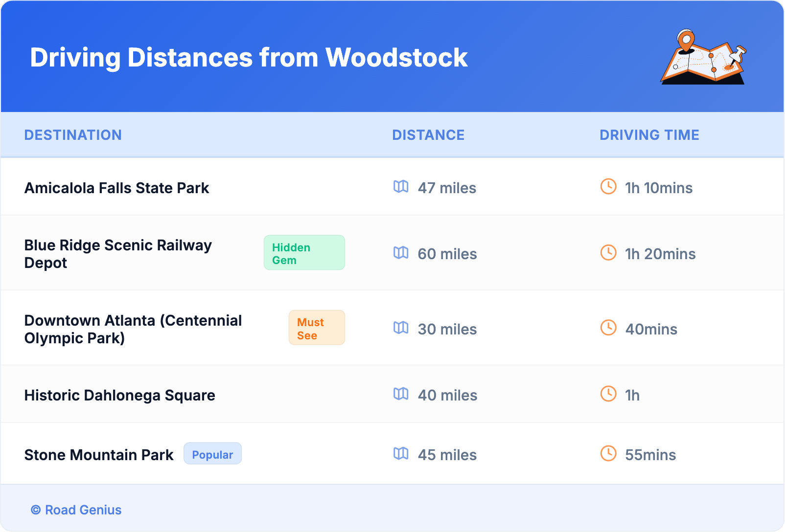The width and height of the screenshot is (785, 532).
Task: Click the clock icon beside 55mins
Action: [x=608, y=454]
